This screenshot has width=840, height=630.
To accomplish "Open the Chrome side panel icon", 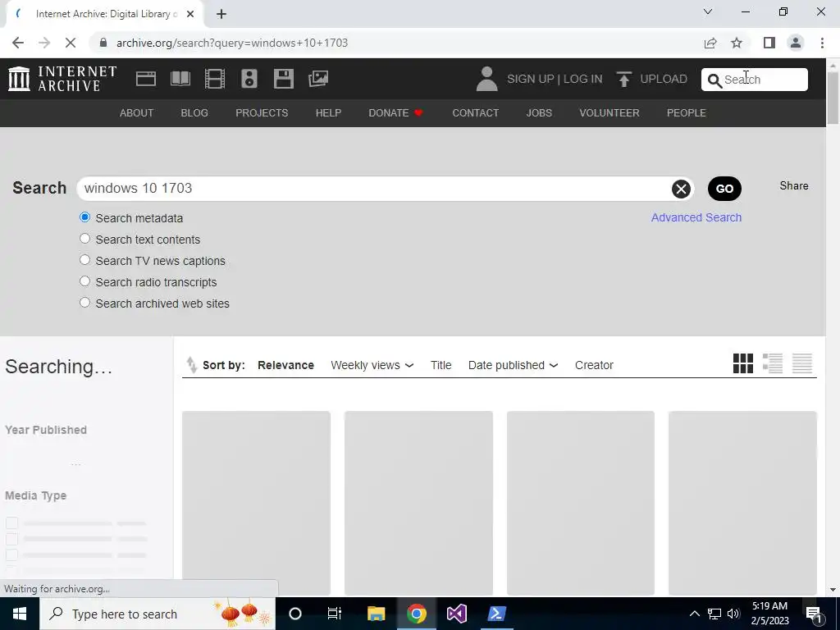I will (769, 43).
